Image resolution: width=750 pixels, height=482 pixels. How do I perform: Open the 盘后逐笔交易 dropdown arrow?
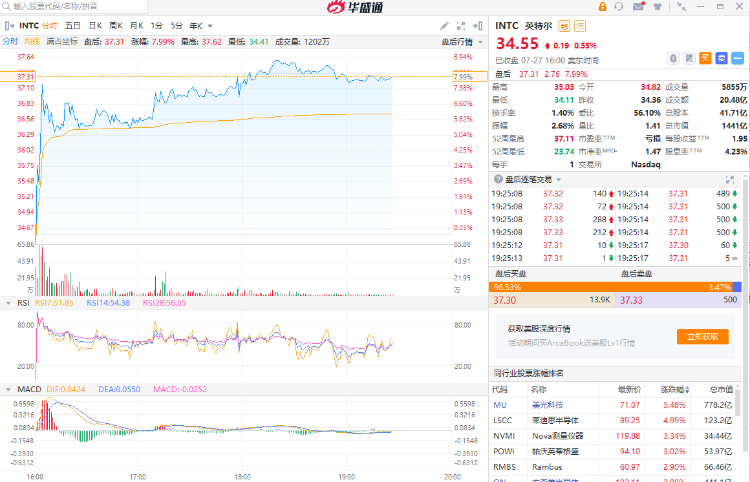coord(559,180)
